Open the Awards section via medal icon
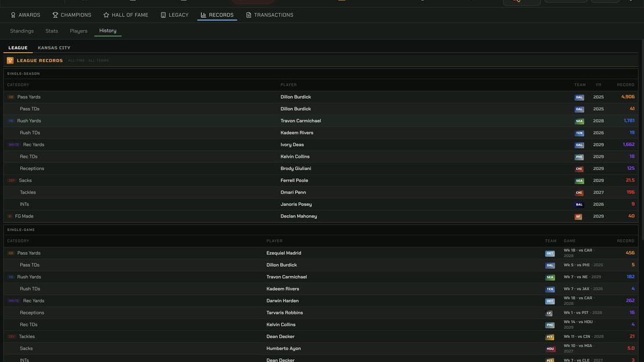This screenshot has width=644, height=362. pyautogui.click(x=13, y=15)
